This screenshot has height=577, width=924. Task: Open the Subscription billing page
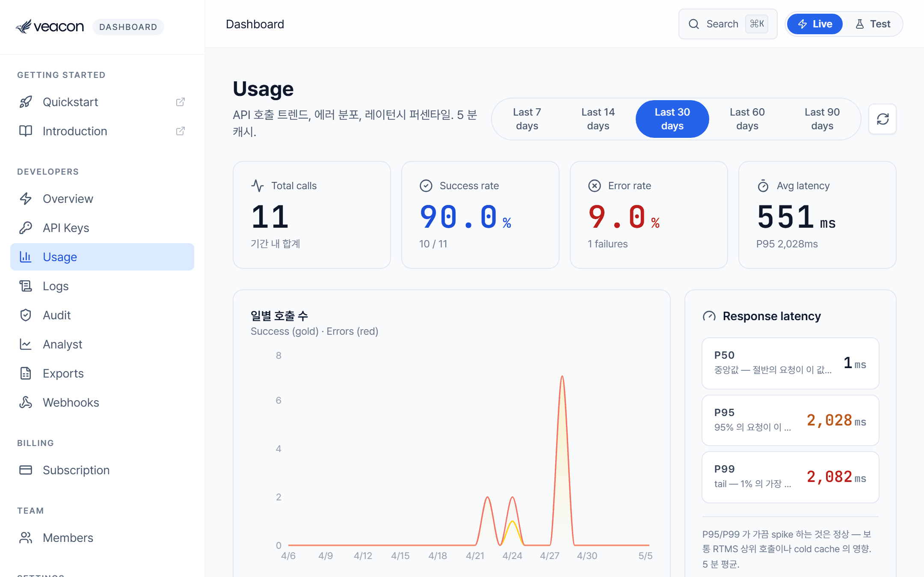(x=102, y=470)
